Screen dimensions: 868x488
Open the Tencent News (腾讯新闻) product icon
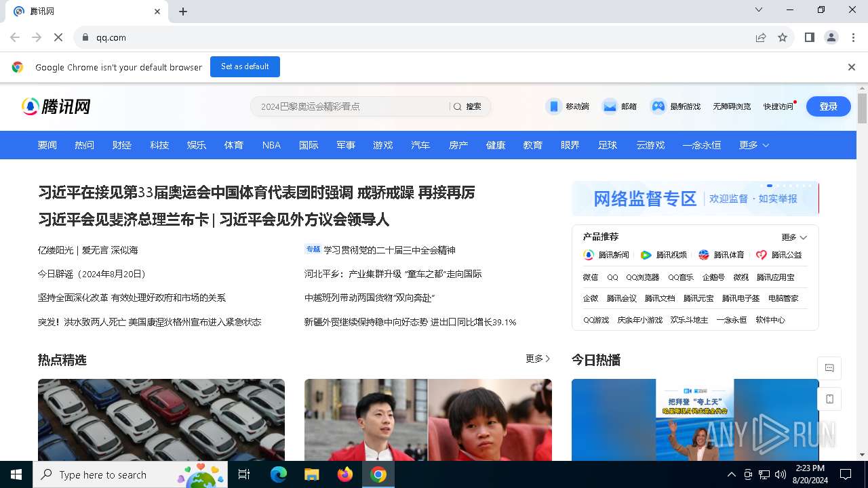(589, 255)
